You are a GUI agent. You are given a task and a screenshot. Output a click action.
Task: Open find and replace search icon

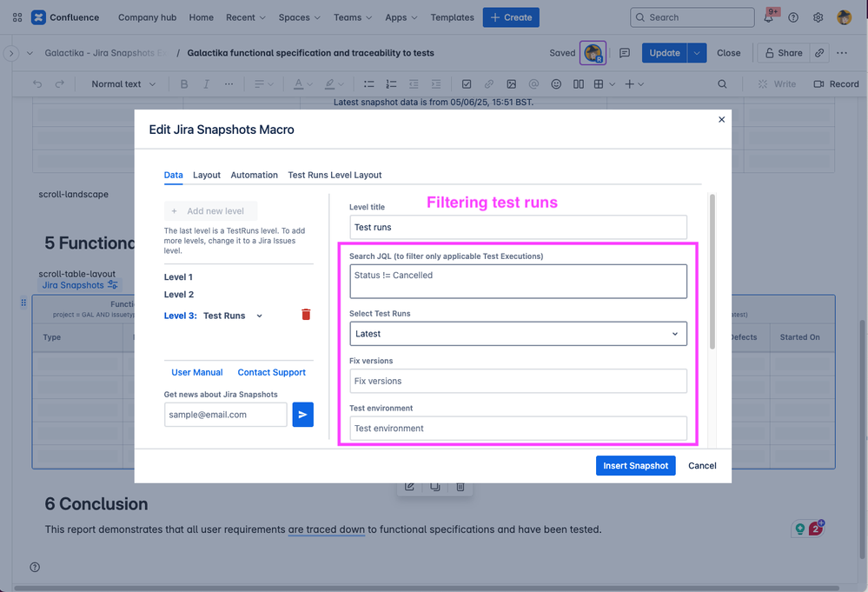click(x=722, y=84)
